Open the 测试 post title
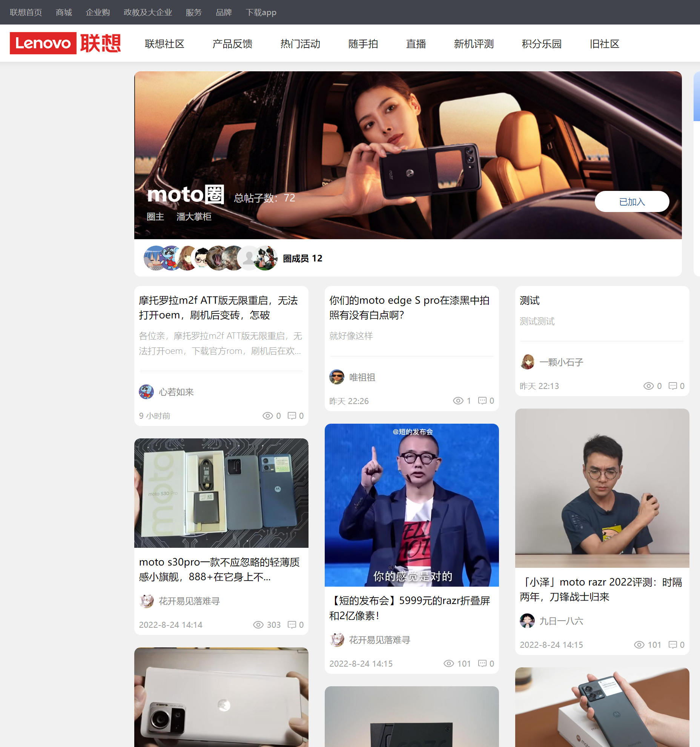This screenshot has width=700, height=747. tap(530, 300)
